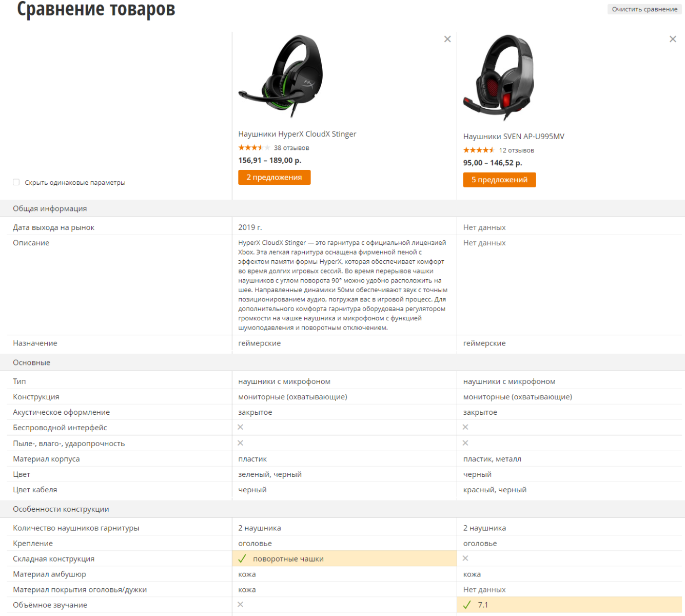The width and height of the screenshot is (685, 616).
Task: Remove HyperX CloudX Stinger from comparison
Action: (447, 39)
